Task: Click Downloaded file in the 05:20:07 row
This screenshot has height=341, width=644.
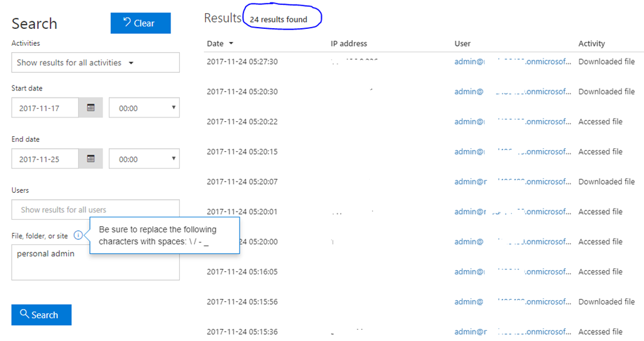Action: pyautogui.click(x=606, y=181)
